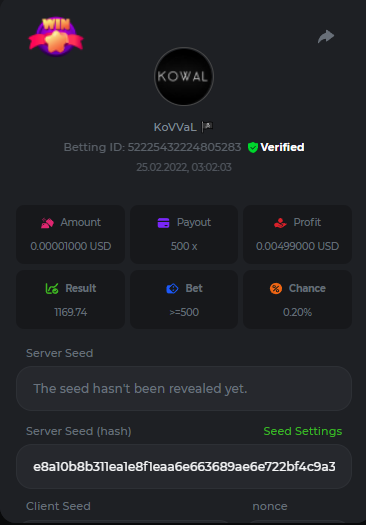Select the Betting ID number text

tap(184, 147)
